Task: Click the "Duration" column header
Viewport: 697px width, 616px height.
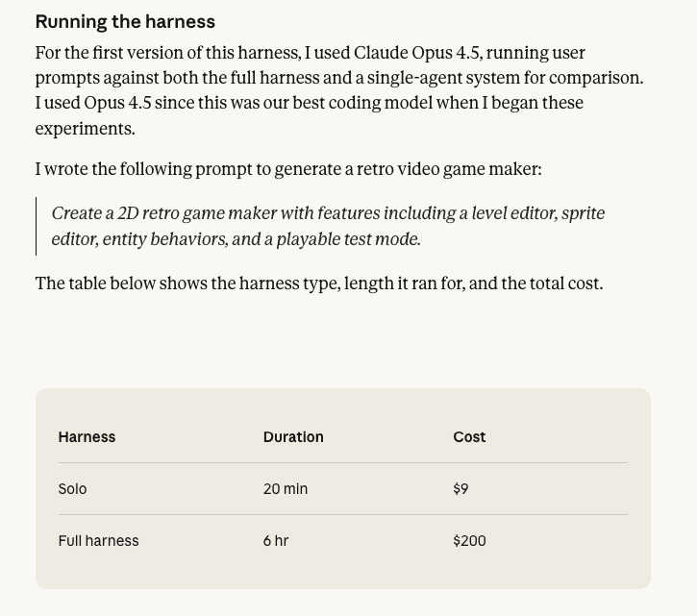Action: [293, 437]
